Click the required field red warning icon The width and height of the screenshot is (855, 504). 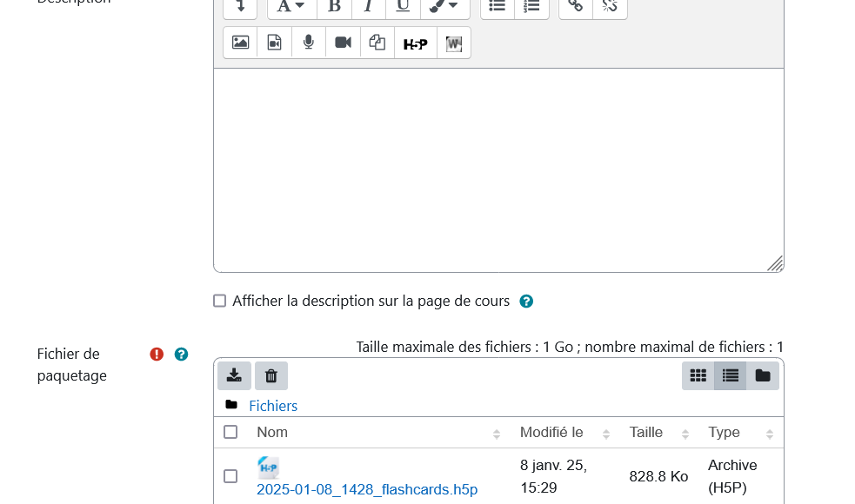(157, 355)
